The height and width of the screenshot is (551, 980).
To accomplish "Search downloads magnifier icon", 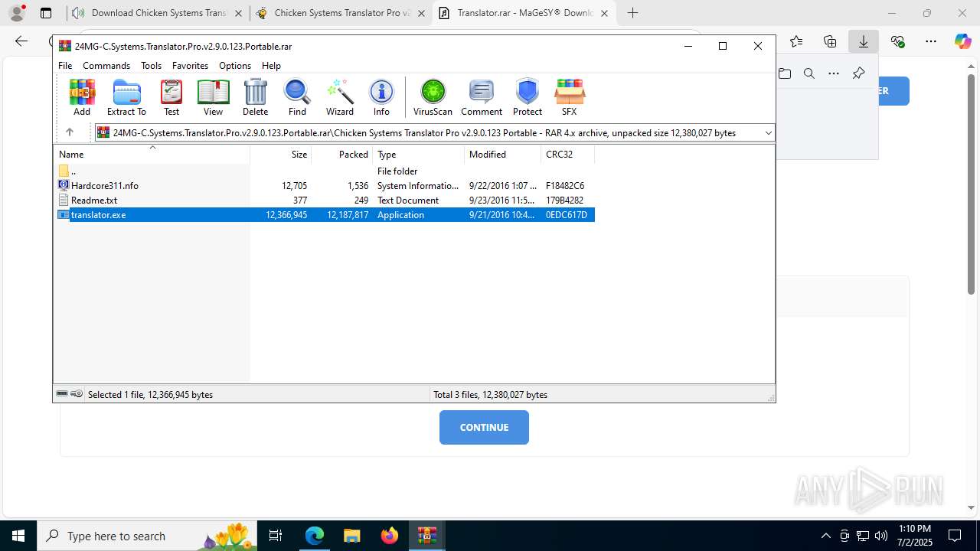I will [x=809, y=73].
